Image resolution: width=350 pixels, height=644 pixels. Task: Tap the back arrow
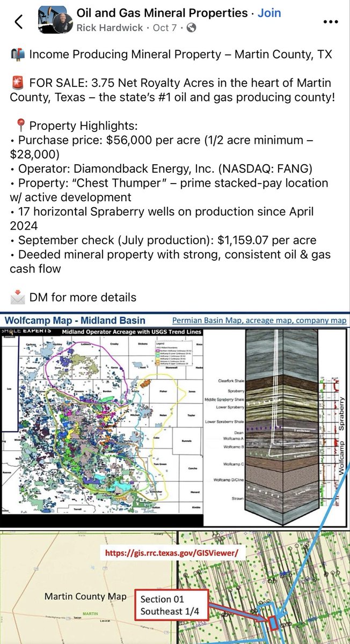pyautogui.click(x=19, y=21)
